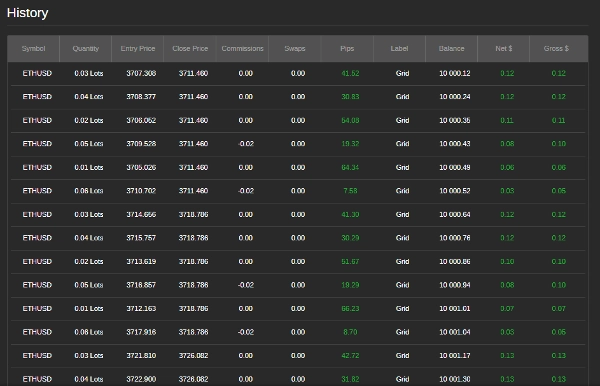Select entry price 3721.810
The height and width of the screenshot is (386, 600).
click(141, 355)
